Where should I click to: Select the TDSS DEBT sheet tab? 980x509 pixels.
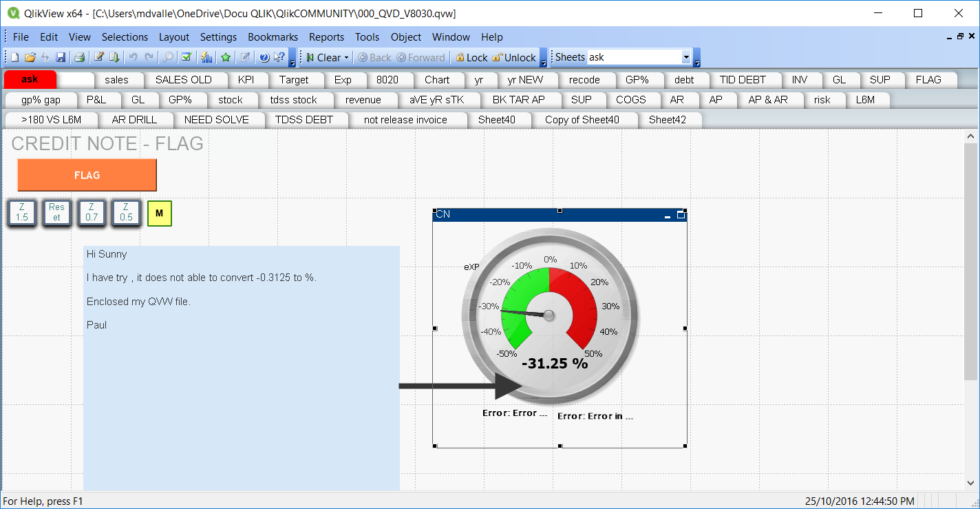(x=303, y=120)
